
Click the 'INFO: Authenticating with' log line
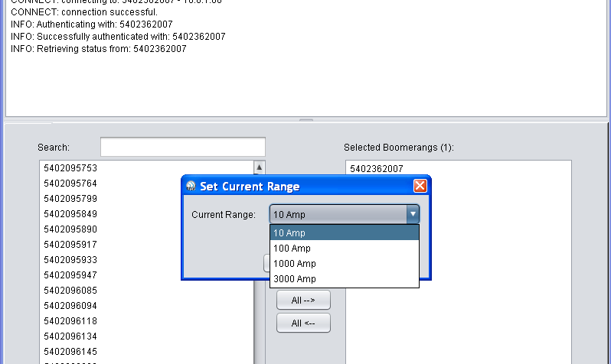92,24
